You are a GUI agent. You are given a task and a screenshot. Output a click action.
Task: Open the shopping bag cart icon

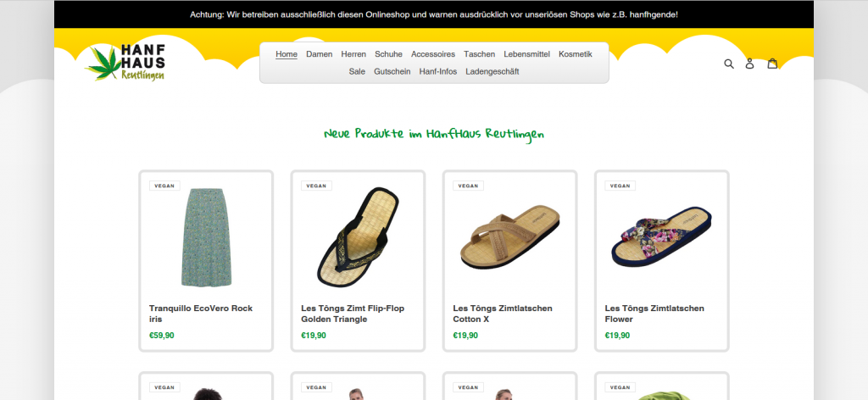point(772,63)
